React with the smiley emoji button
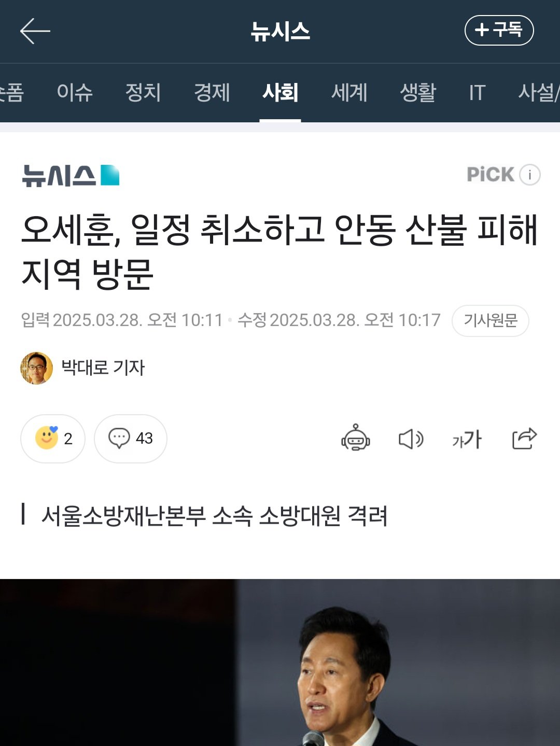 [53, 439]
